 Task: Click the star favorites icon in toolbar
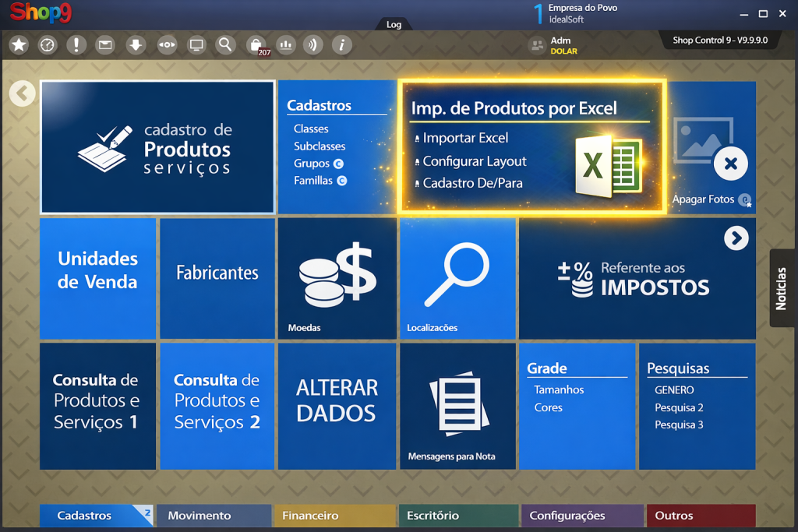pos(19,45)
